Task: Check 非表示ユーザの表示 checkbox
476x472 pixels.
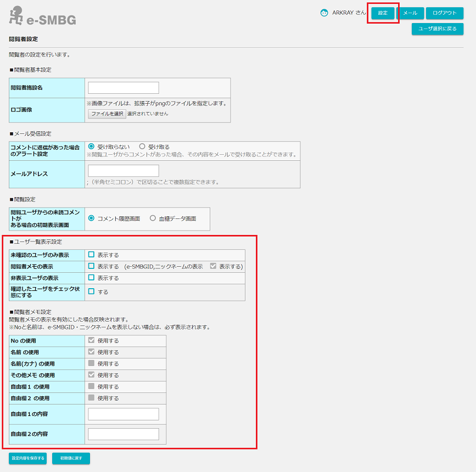Action: pos(92,278)
